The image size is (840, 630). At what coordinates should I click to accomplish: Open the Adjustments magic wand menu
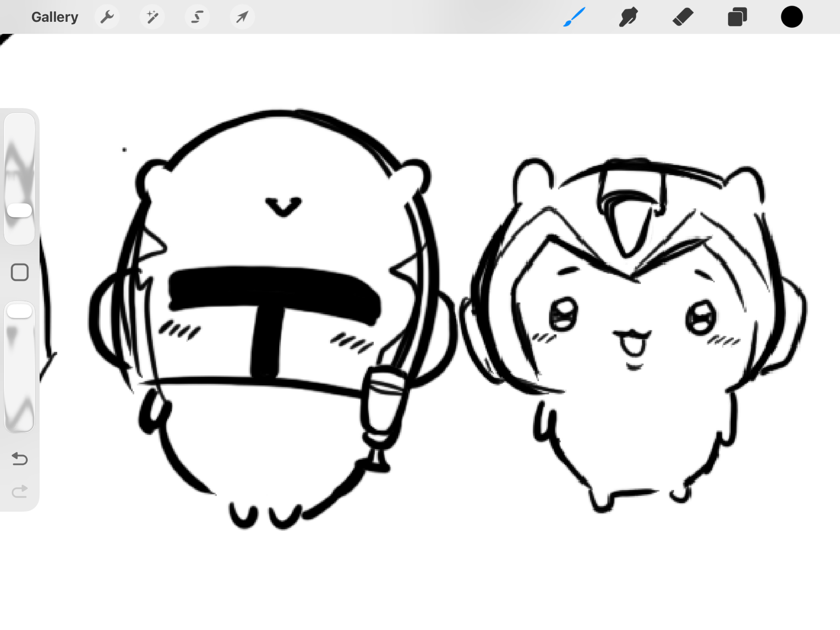[x=152, y=17]
